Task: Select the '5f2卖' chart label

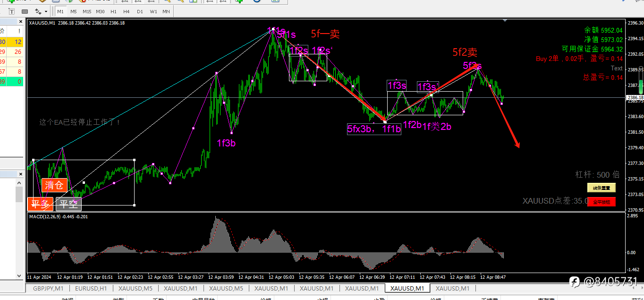Action: [465, 52]
